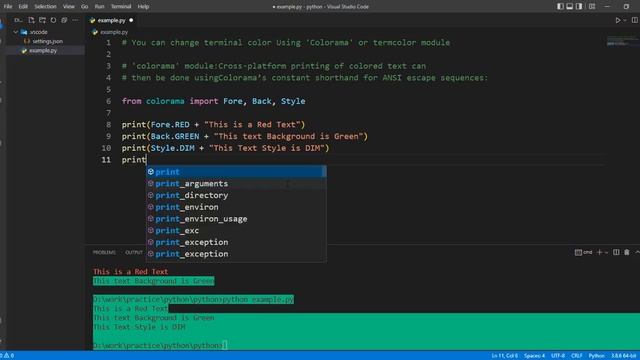
Task: Click 'Fore.RED' on line 8
Action: 170,124
